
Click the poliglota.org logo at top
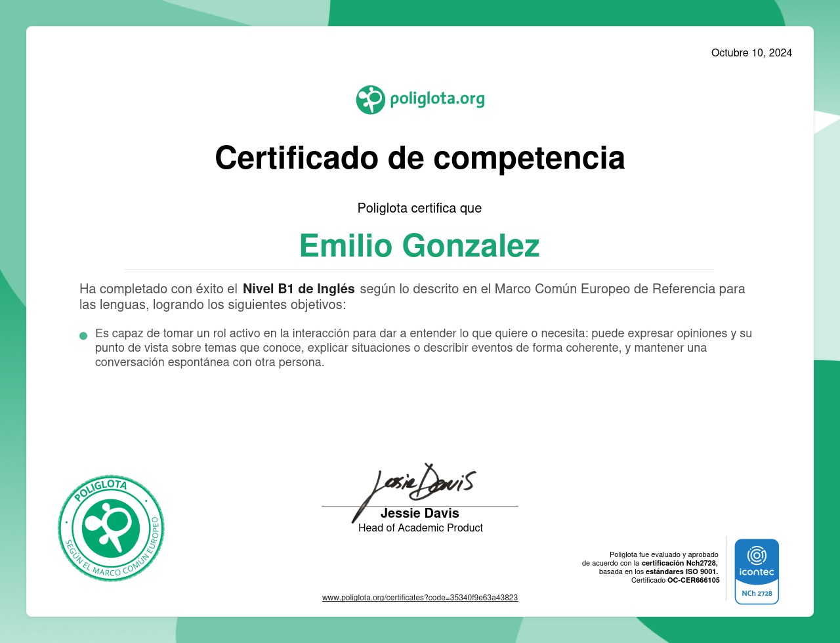(420, 100)
